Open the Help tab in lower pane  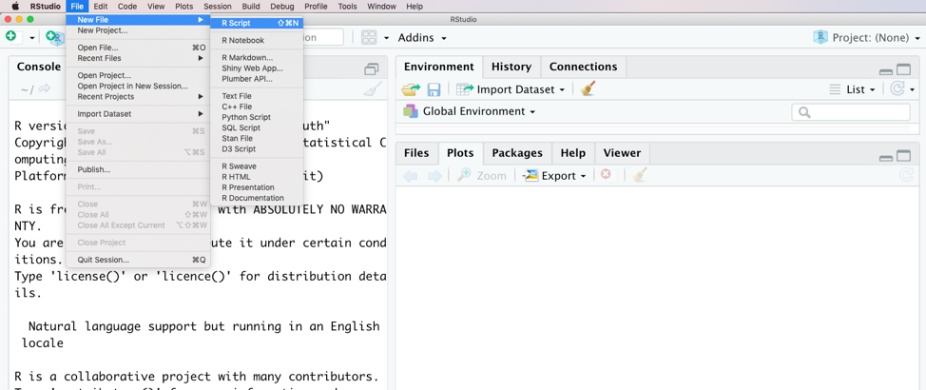573,153
